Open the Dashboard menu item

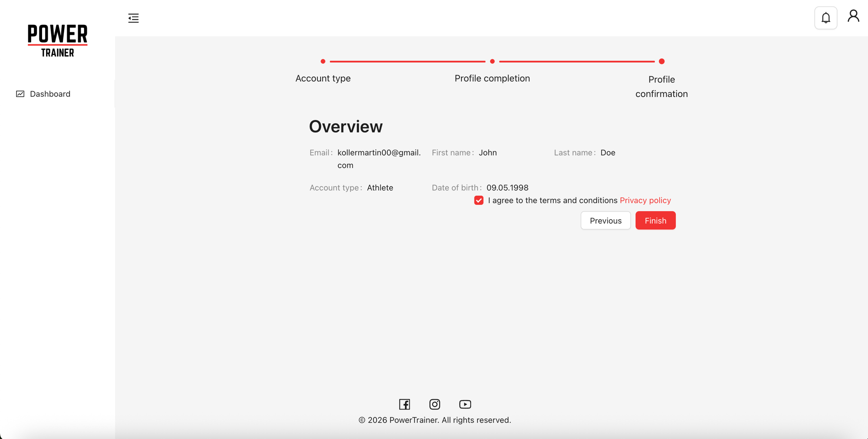pos(57,94)
